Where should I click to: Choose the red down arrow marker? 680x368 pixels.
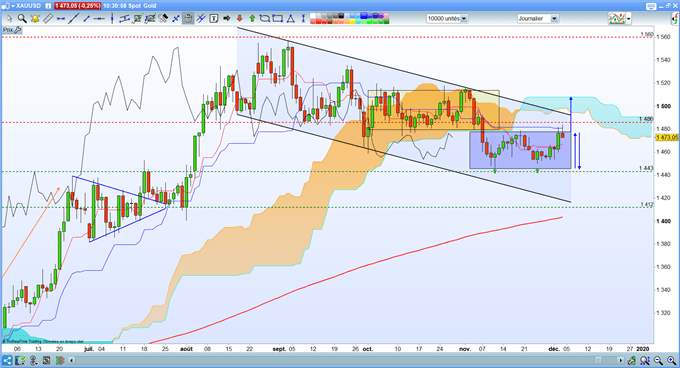tap(239, 18)
